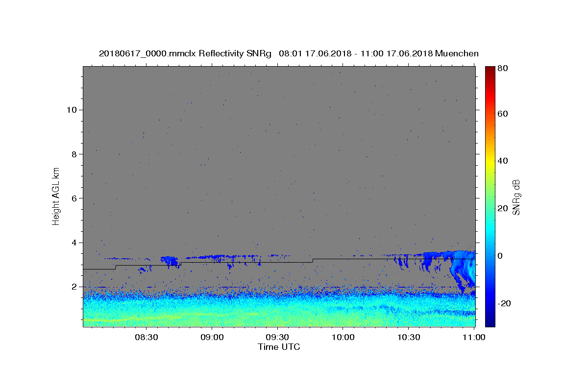Click the height label 10
This screenshot has height=392, width=588.
[71, 110]
